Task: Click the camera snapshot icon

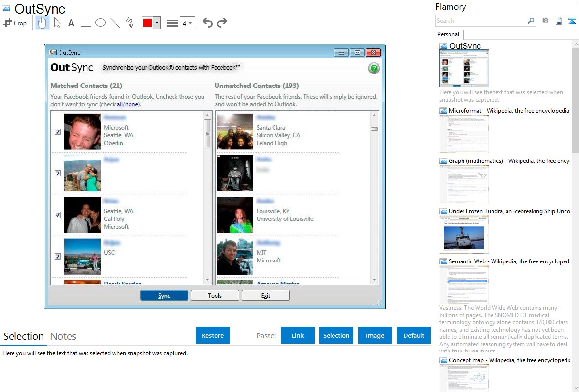Action: click(545, 21)
